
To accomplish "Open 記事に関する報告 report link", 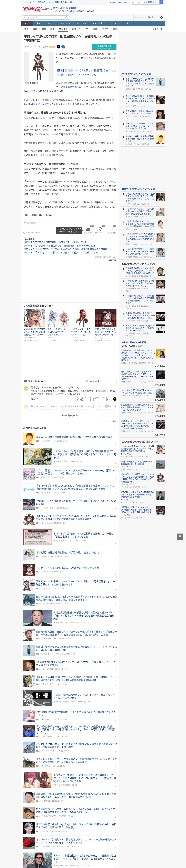I will click(x=32, y=232).
